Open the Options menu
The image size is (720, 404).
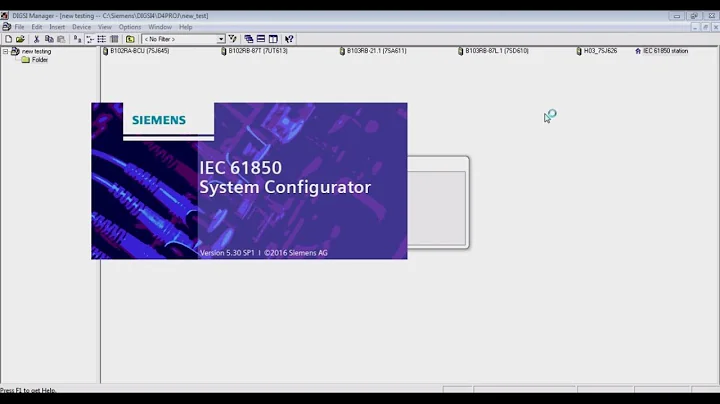pos(130,27)
